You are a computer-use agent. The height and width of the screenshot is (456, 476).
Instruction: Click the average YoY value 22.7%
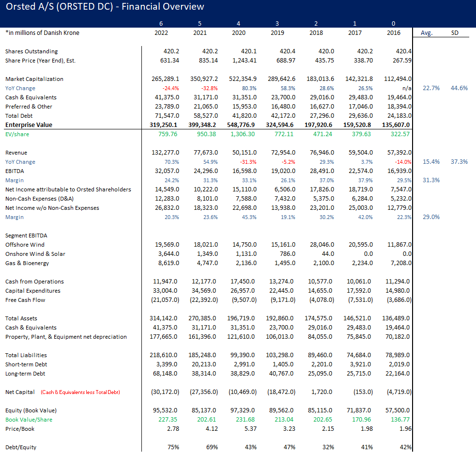click(x=431, y=88)
